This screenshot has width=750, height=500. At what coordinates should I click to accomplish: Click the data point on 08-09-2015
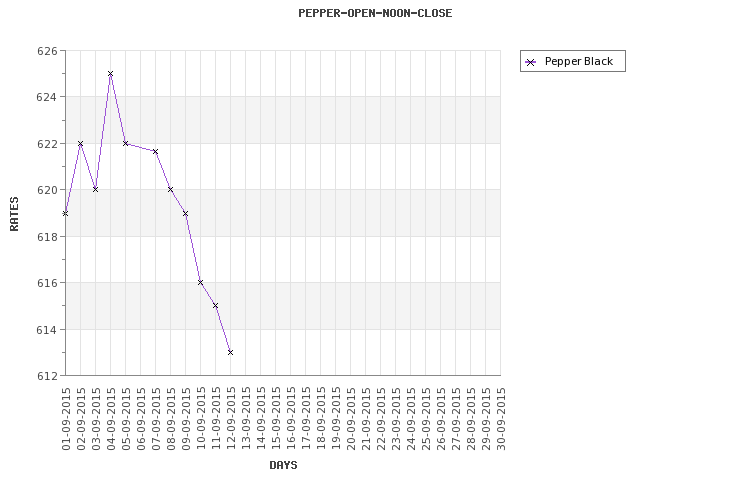click(170, 190)
